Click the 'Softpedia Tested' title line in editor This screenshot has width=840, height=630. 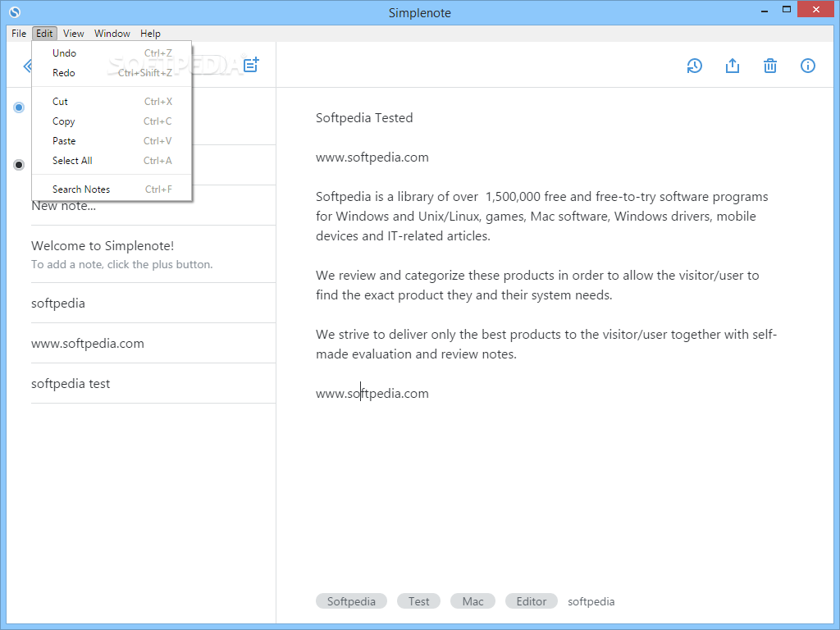click(x=364, y=118)
